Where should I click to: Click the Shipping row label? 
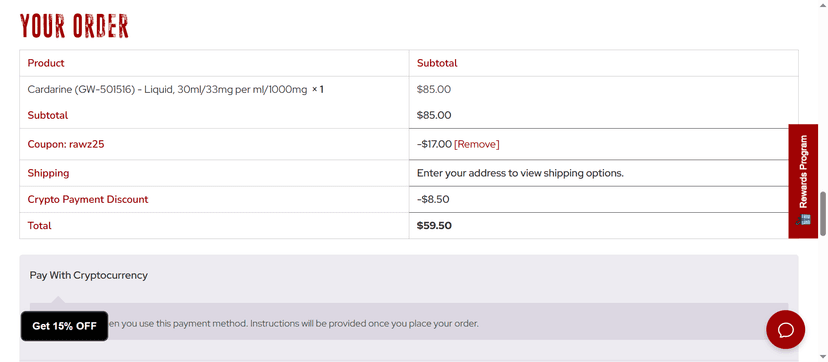point(48,173)
